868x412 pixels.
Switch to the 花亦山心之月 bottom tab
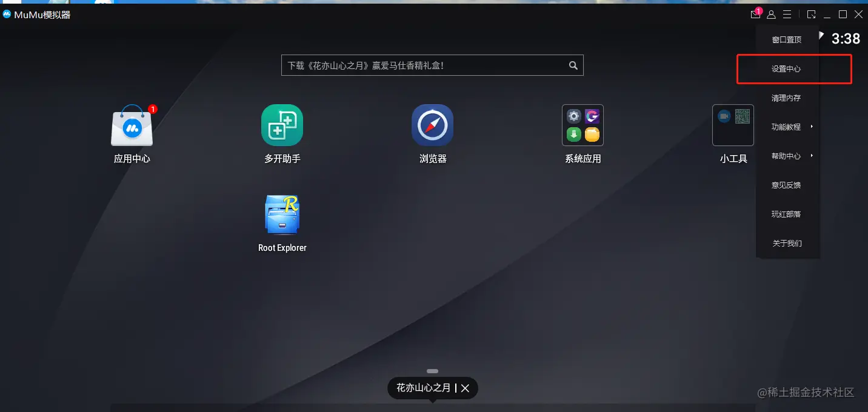pos(424,388)
